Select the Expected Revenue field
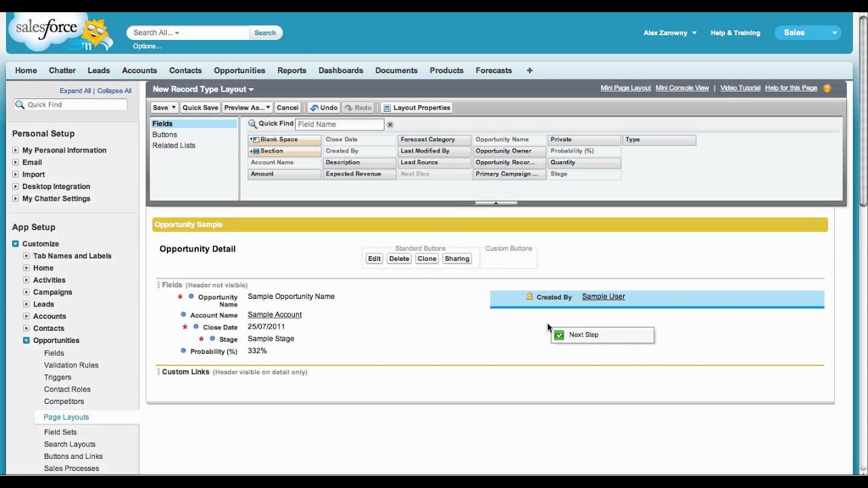 [359, 174]
